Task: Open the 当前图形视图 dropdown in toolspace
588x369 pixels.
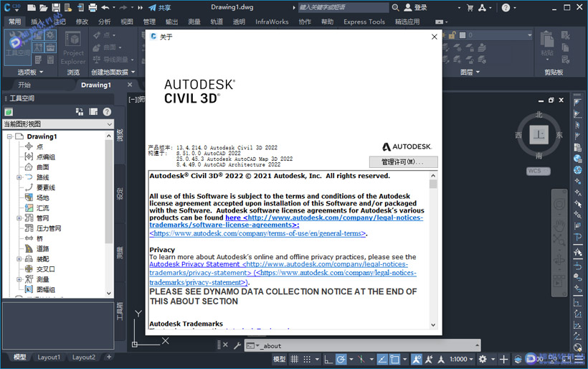Action: [x=58, y=124]
